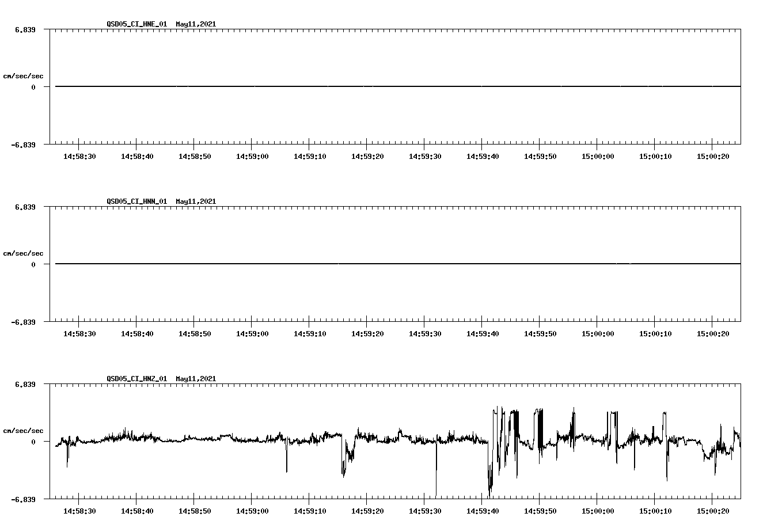
Task: Select the May11,2021 date label on HNE plot
Action: pyautogui.click(x=196, y=25)
